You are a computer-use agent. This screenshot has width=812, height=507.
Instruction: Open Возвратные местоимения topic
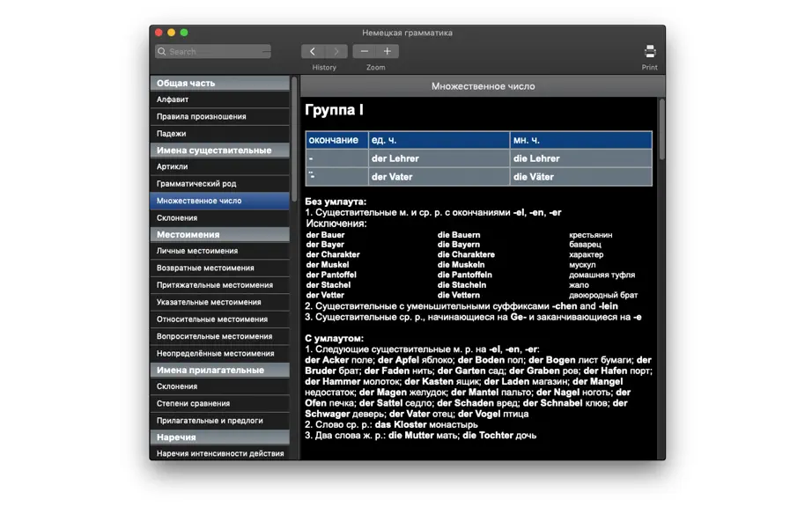click(x=219, y=268)
